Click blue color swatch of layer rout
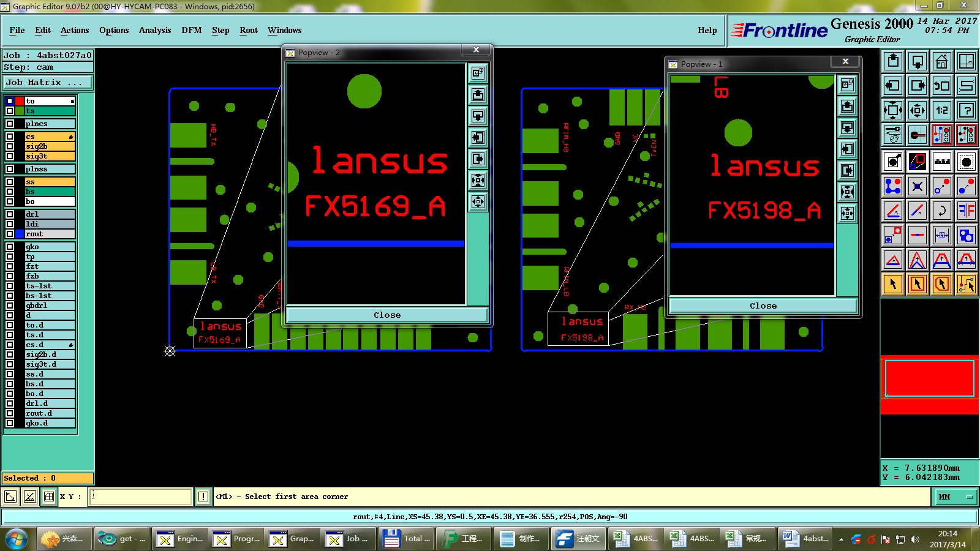980x551 pixels. [20, 234]
